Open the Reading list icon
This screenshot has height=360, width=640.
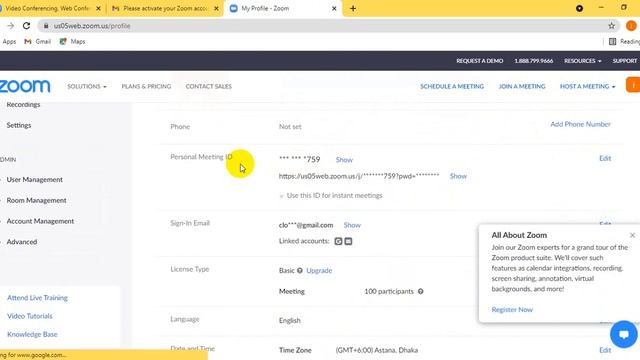click(612, 41)
